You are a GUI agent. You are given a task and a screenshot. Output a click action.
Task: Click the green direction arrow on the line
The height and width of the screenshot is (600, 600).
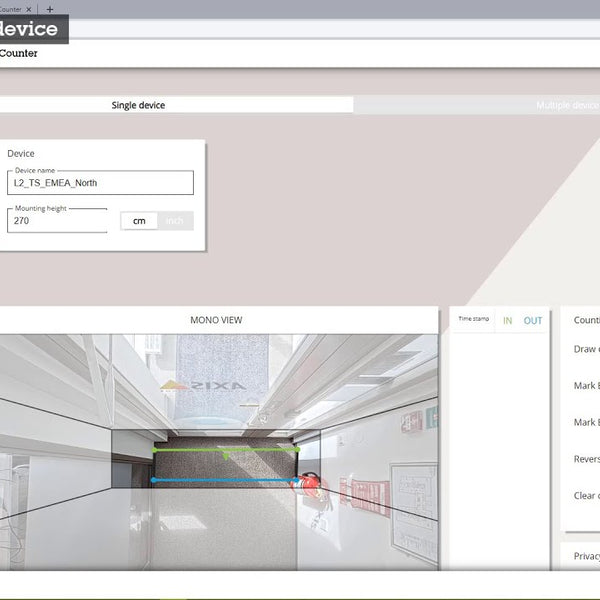pos(226,455)
